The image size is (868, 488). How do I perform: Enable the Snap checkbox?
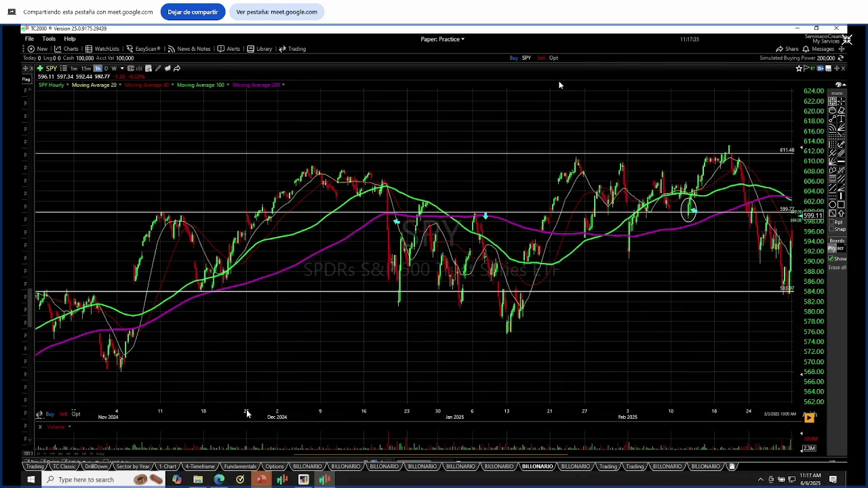pos(832,229)
